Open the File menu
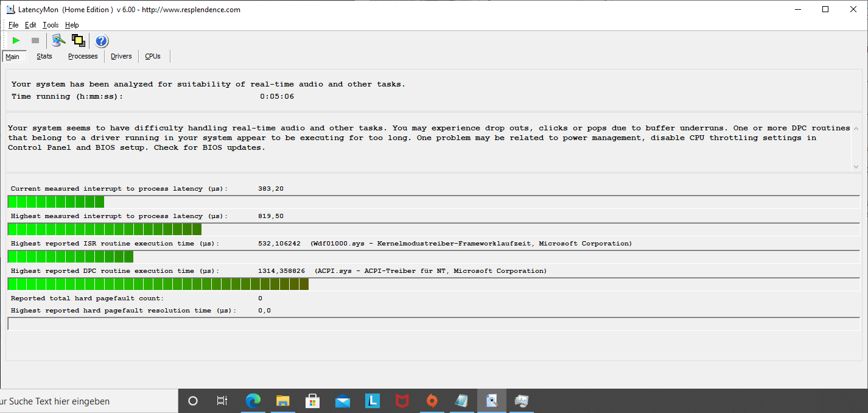Screen dimensions: 868x413 coord(13,25)
